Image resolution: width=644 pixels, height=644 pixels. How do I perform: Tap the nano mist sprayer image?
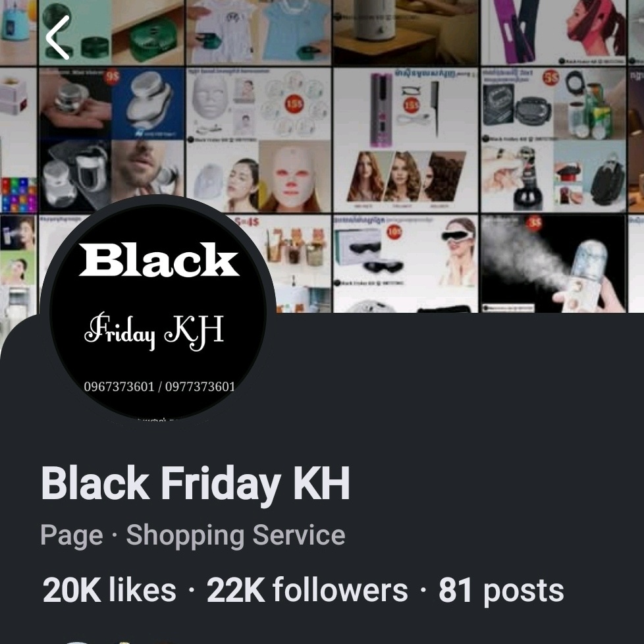click(x=553, y=263)
